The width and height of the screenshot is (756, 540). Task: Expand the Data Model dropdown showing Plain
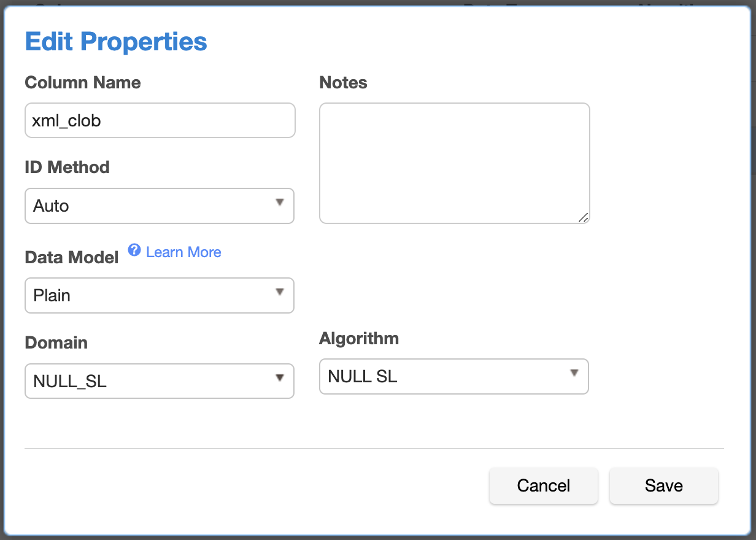[x=160, y=295]
